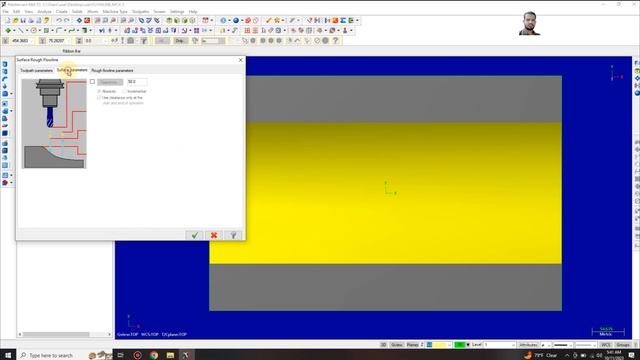Select the green Create Point tool icon
Viewport: 640px width, 360px height.
click(x=8, y=31)
